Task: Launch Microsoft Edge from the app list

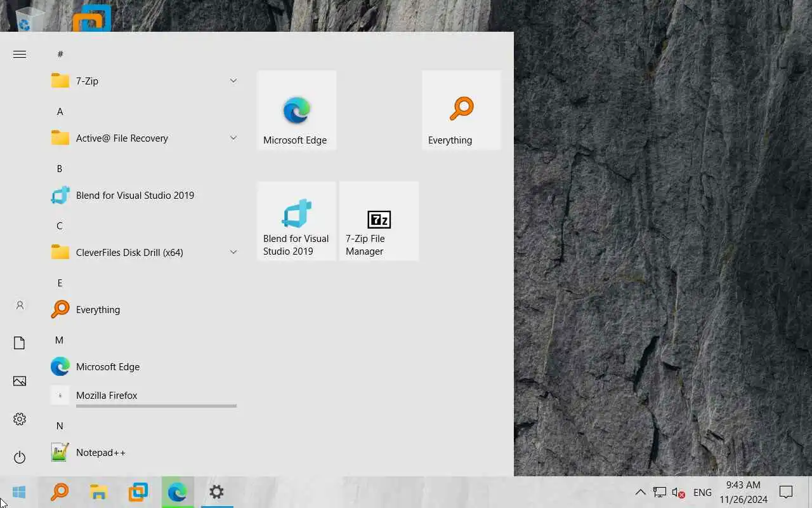Action: (x=145, y=367)
